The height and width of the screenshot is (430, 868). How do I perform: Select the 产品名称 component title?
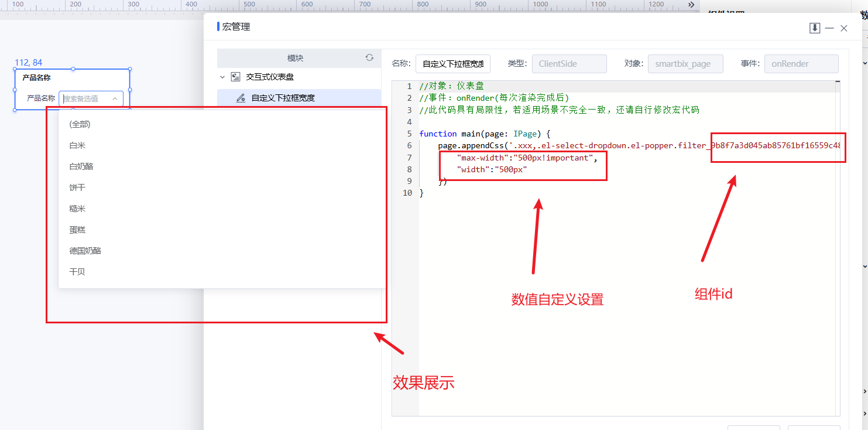(36, 77)
